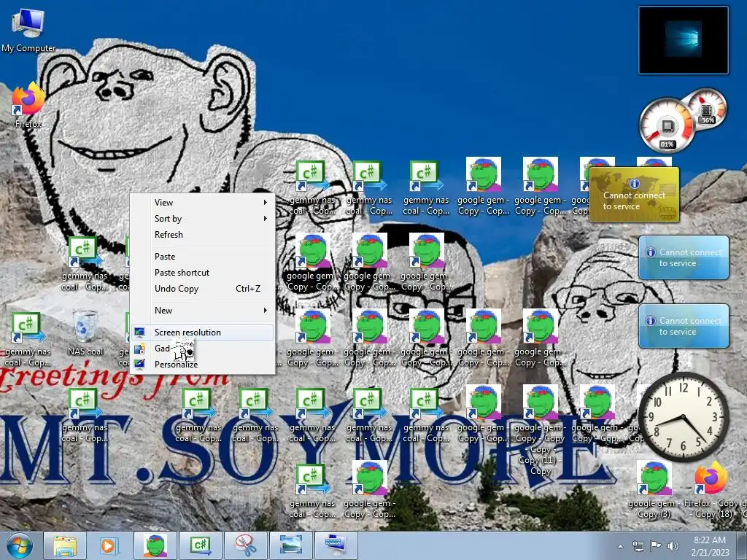The image size is (747, 560).
Task: Open the Sort by context menu entry
Action: pyautogui.click(x=203, y=219)
